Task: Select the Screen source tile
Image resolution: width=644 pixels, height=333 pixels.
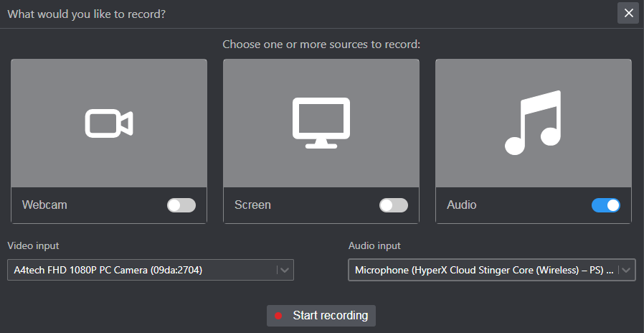Action: (321, 141)
